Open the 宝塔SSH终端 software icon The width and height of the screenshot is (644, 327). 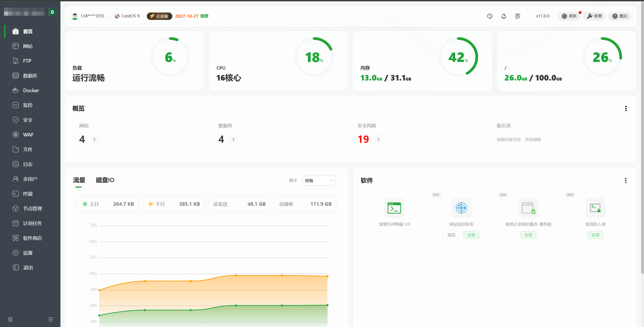point(394,208)
